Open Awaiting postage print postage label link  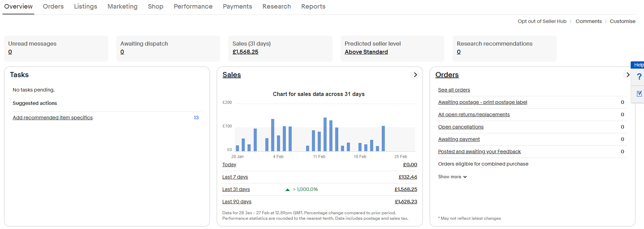[482, 102]
